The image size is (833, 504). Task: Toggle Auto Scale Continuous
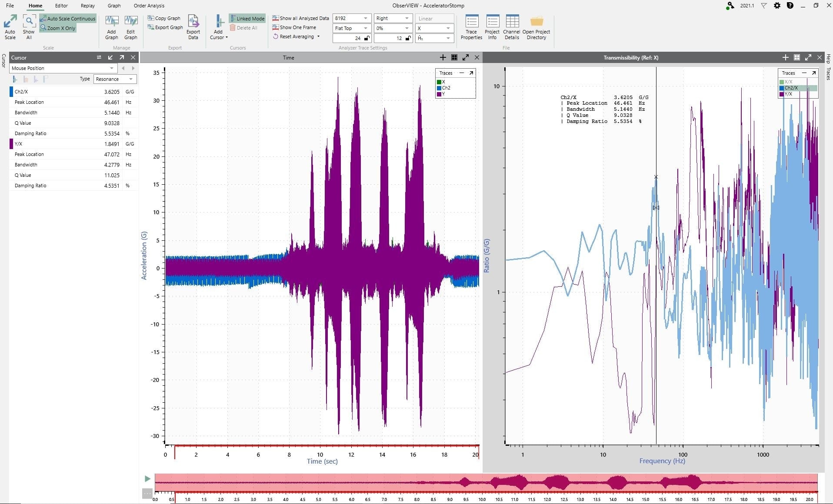68,19
